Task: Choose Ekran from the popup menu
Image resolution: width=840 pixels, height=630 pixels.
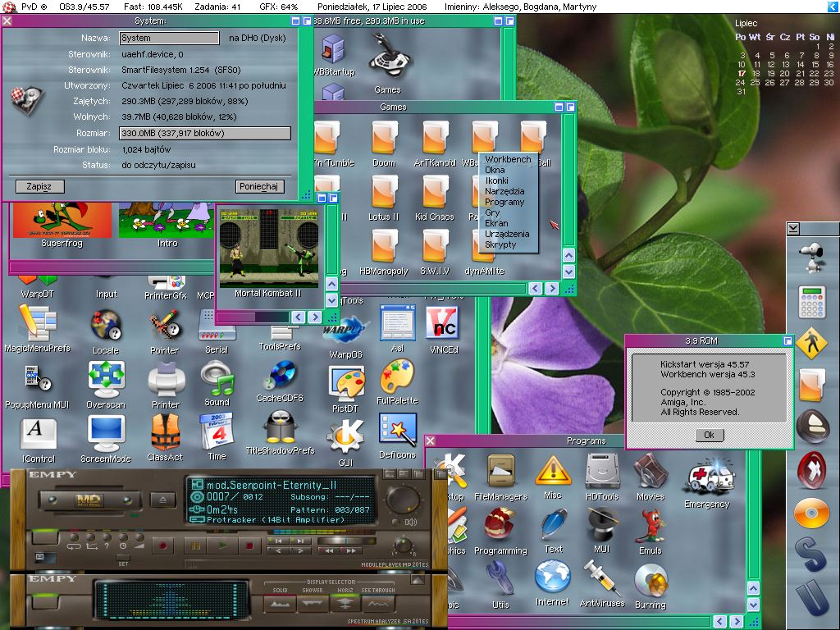Action: pyautogui.click(x=508, y=223)
